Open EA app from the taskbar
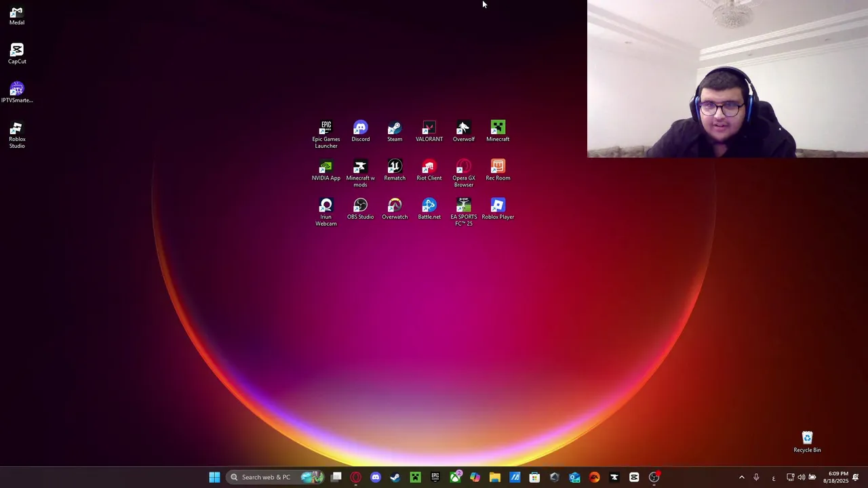This screenshot has height=488, width=868. tap(594, 477)
